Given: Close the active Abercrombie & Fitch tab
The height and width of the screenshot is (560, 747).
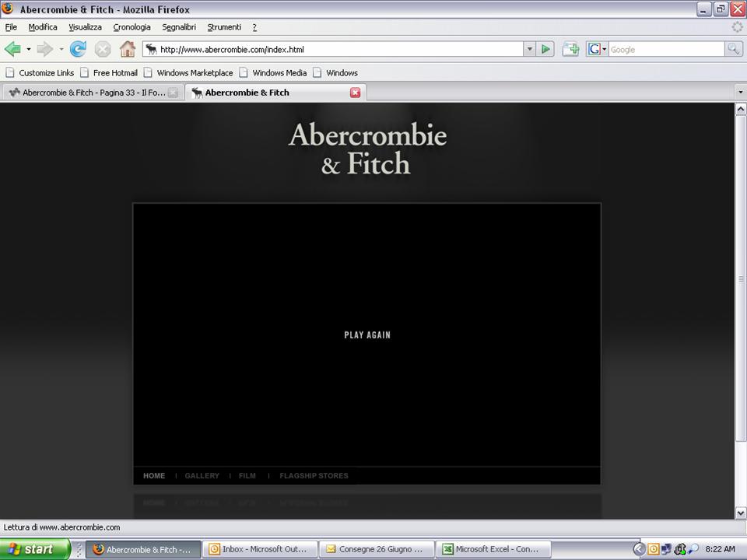Looking at the screenshot, I should click(355, 93).
